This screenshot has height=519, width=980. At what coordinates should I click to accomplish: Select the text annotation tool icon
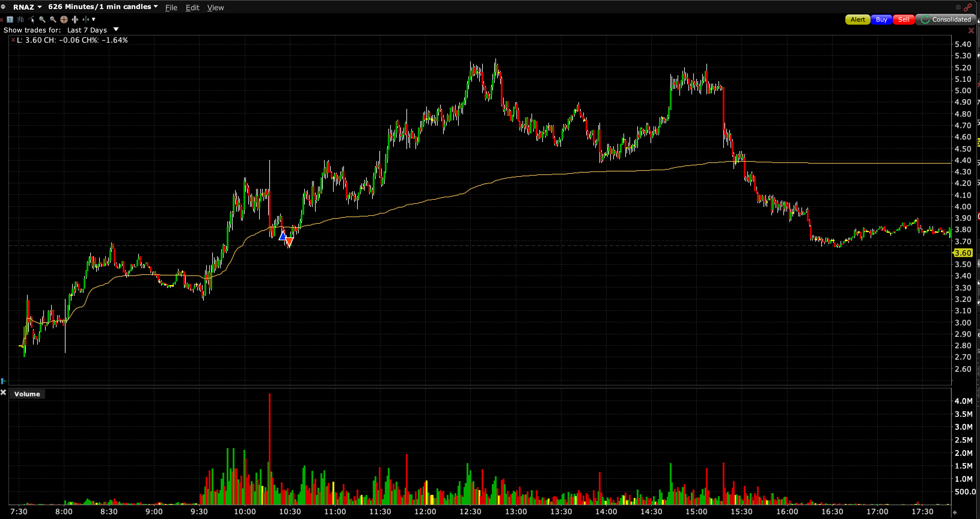(10, 20)
